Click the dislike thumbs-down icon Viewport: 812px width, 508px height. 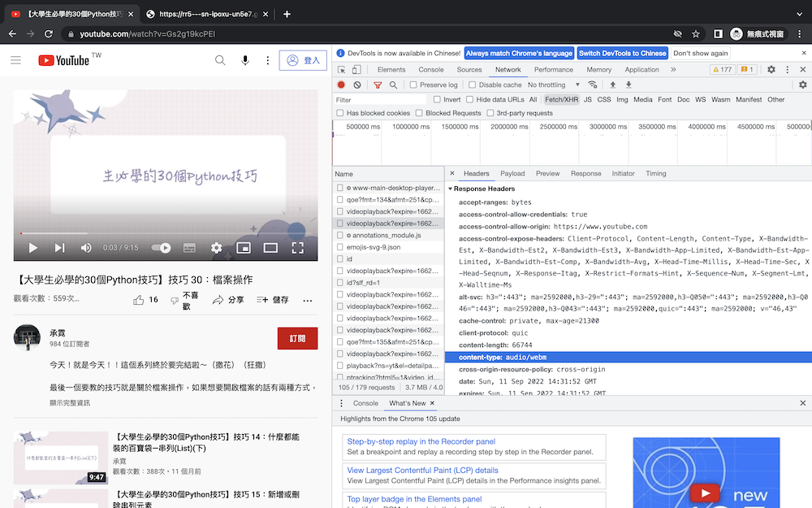point(175,301)
